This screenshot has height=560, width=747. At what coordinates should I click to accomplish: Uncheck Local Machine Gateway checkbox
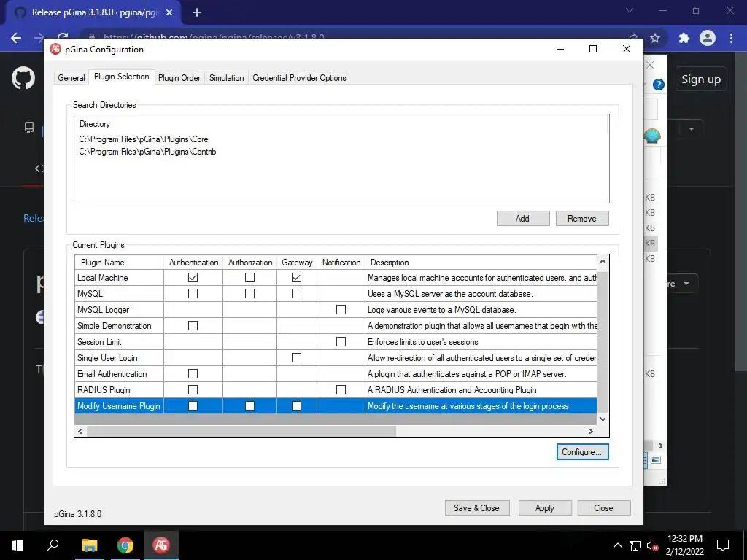tap(296, 277)
